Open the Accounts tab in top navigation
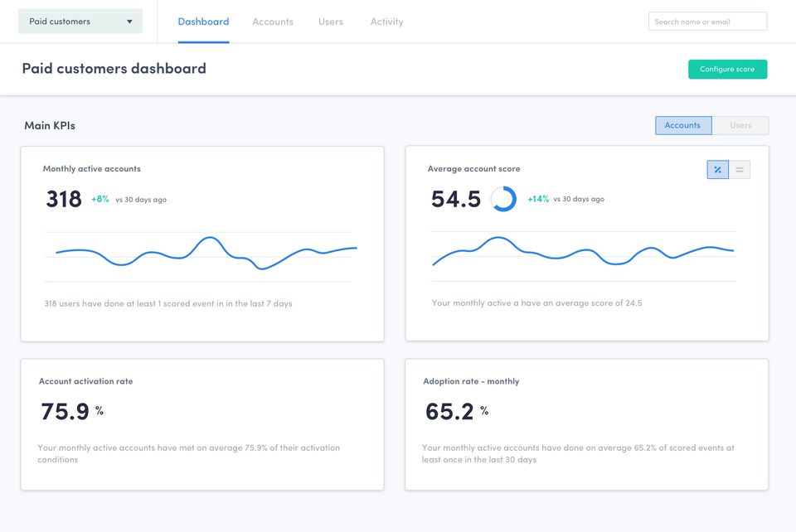The image size is (796, 532). tap(273, 22)
